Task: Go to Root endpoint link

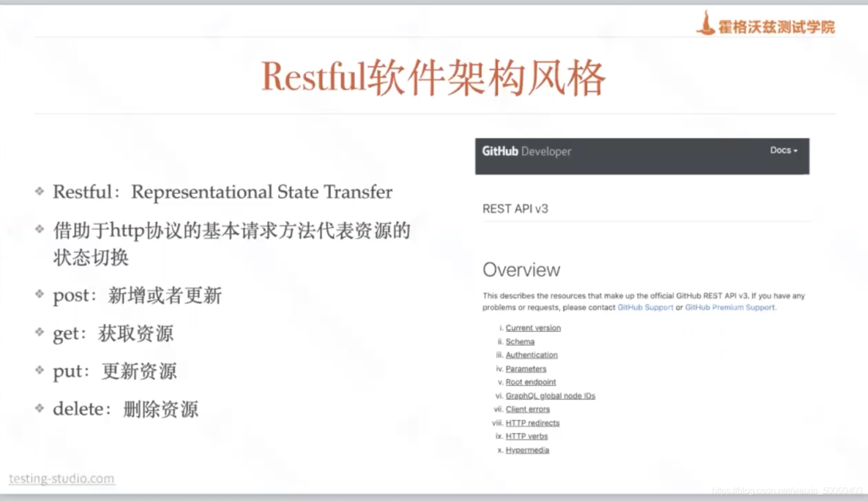Action: click(531, 382)
